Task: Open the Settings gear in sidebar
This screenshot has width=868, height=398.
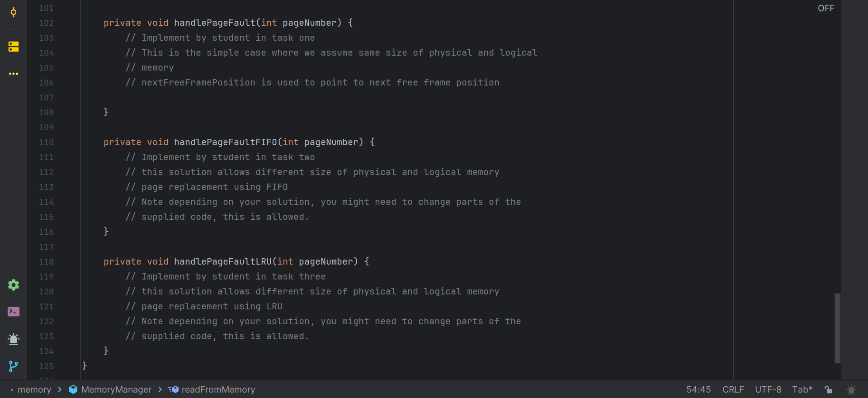Action: [x=13, y=285]
